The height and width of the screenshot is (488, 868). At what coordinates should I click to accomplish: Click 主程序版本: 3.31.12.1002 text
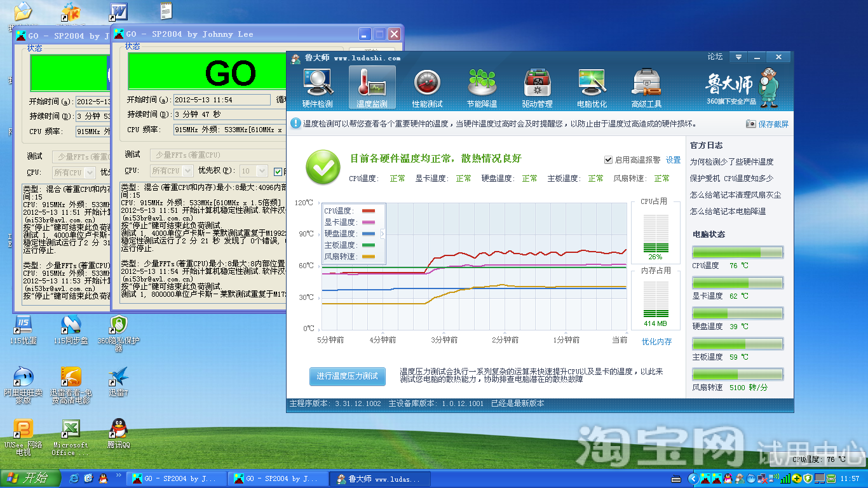tap(335, 403)
